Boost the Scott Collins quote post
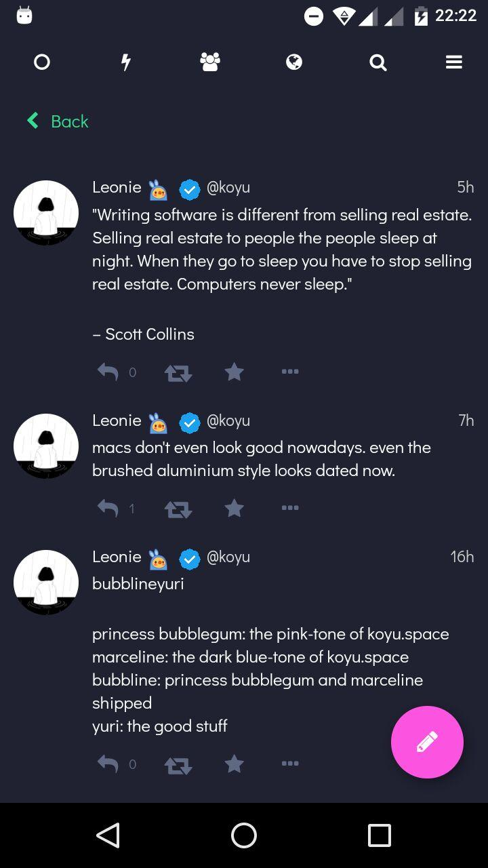488x868 pixels. click(178, 372)
